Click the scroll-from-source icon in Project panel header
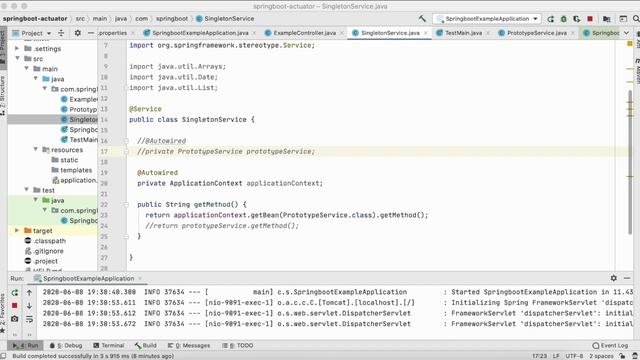The height and width of the screenshot is (360, 640). point(61,33)
